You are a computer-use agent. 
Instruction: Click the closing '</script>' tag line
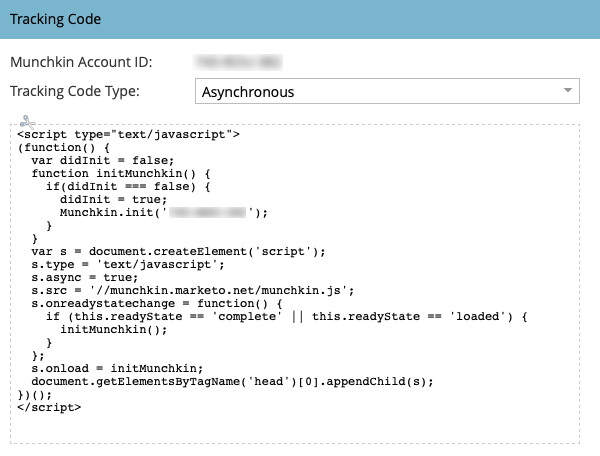coord(49,407)
